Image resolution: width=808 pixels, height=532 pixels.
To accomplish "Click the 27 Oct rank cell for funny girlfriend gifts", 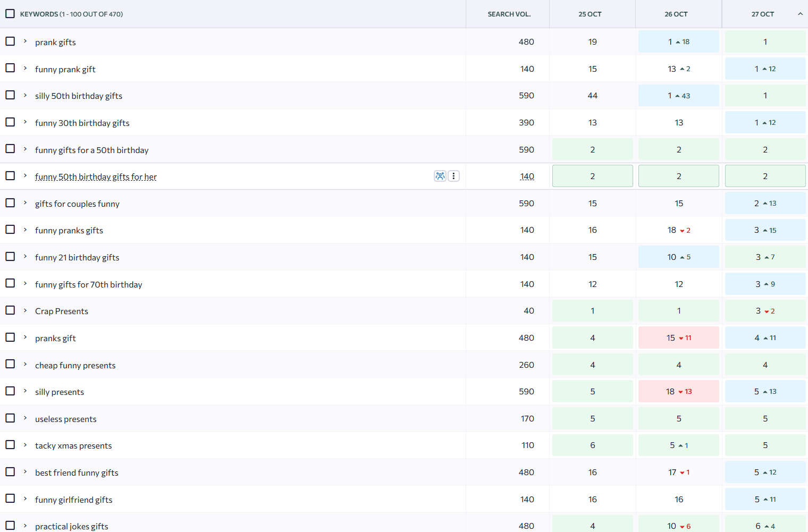I will tap(765, 499).
